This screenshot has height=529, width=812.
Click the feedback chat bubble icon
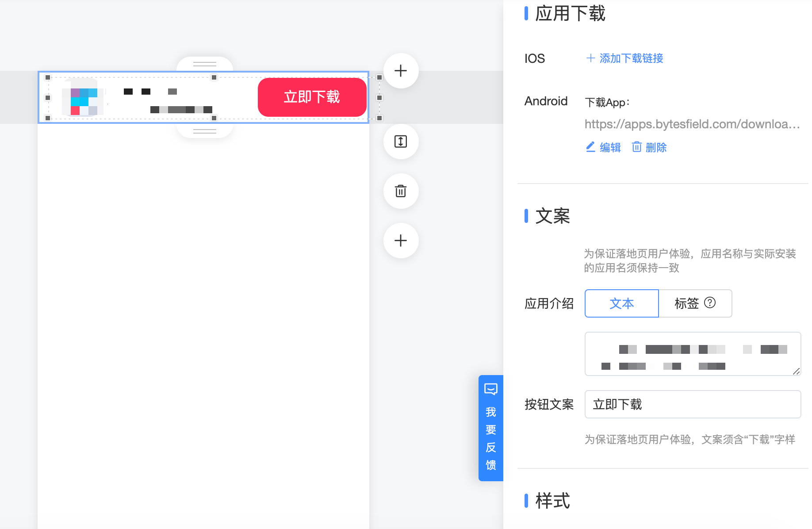click(x=490, y=389)
